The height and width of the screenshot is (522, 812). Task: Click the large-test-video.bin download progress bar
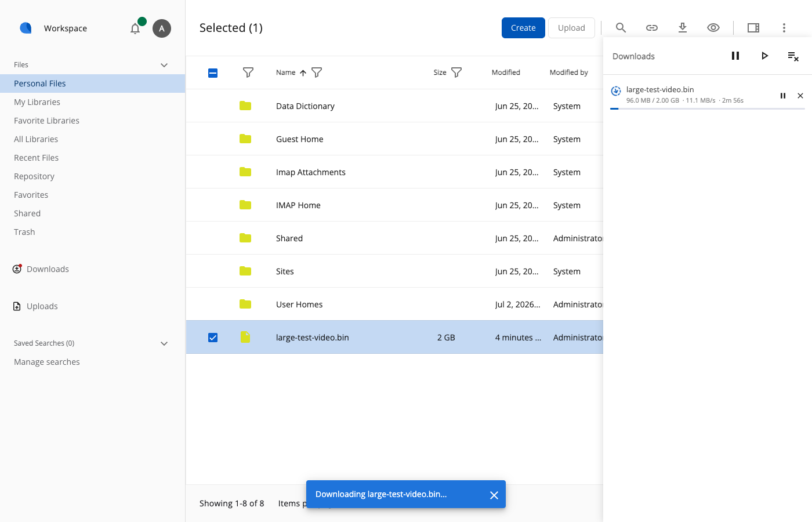coord(708,108)
